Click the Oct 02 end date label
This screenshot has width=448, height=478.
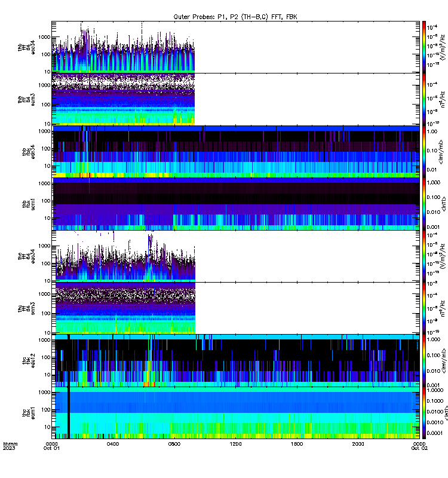pyautogui.click(x=419, y=448)
